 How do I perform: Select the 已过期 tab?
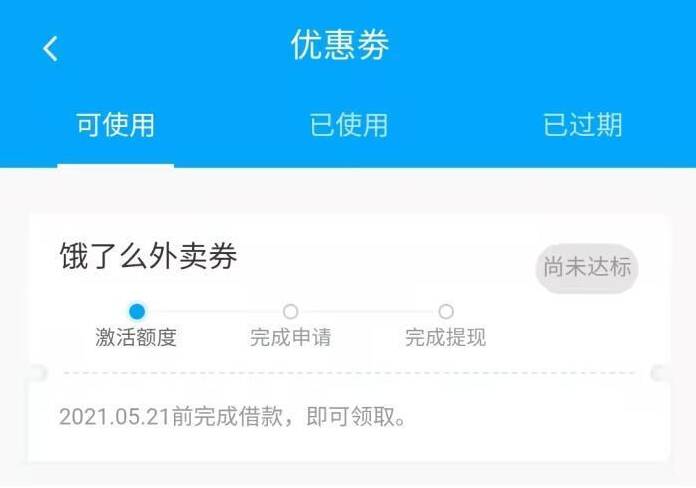[x=582, y=125]
